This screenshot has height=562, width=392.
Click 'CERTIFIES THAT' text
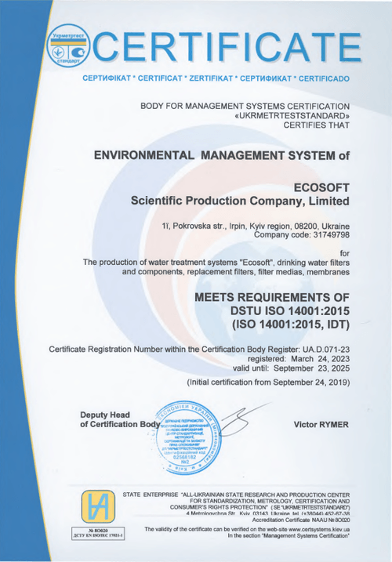pos(316,125)
